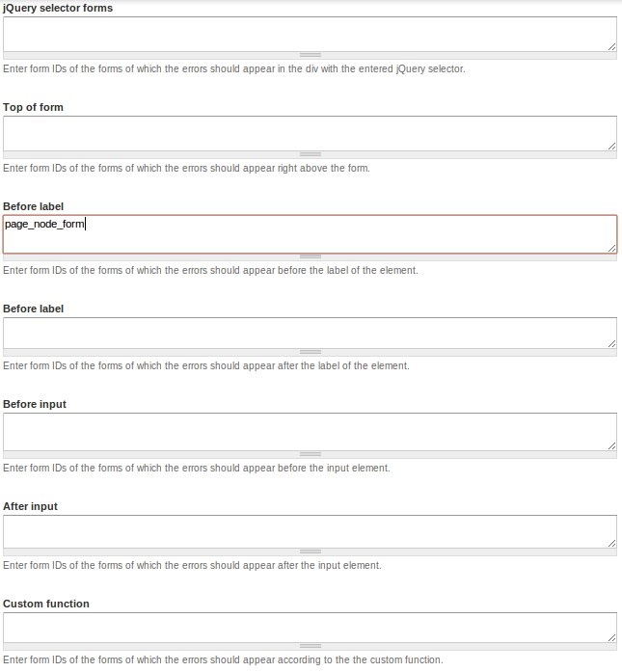622x672 pixels.
Task: Click the corner resize handle of After input
Action: [612, 543]
